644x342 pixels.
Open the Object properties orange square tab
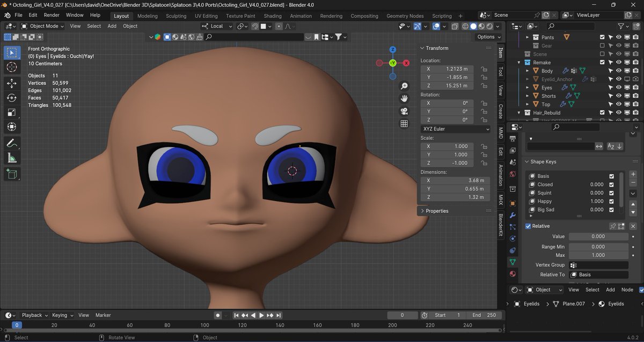513,203
